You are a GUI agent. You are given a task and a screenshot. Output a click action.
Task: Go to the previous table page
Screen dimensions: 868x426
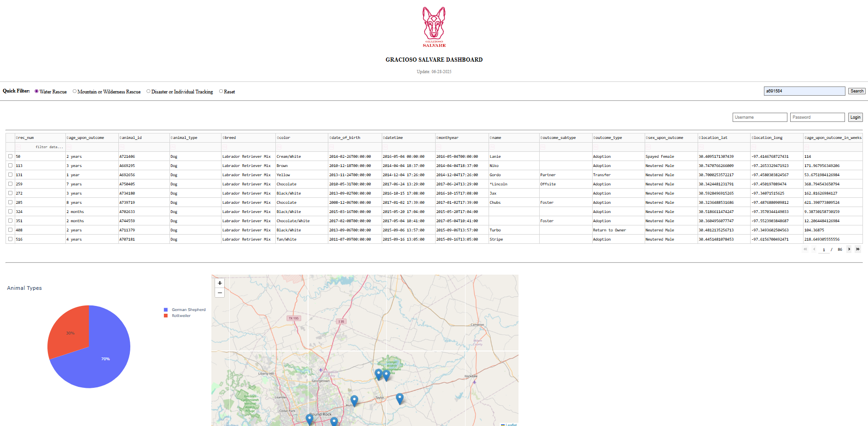pos(814,249)
